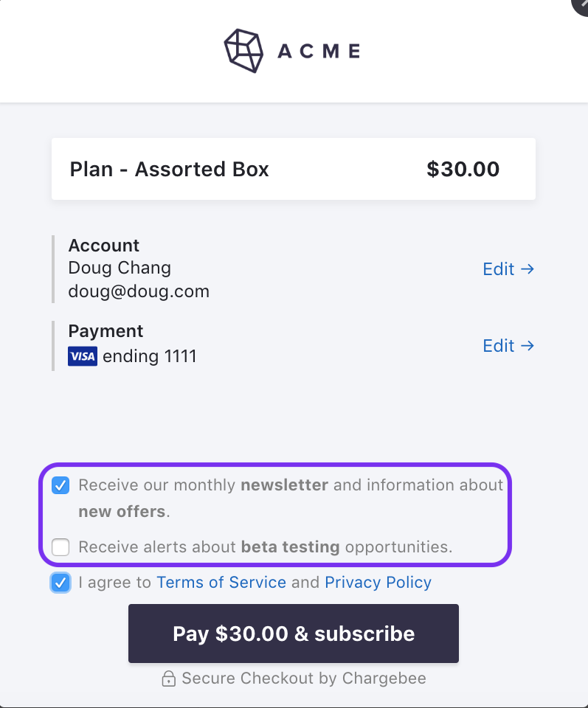Open the Terms of Service link
Screen dimensions: 588x708
tap(221, 583)
